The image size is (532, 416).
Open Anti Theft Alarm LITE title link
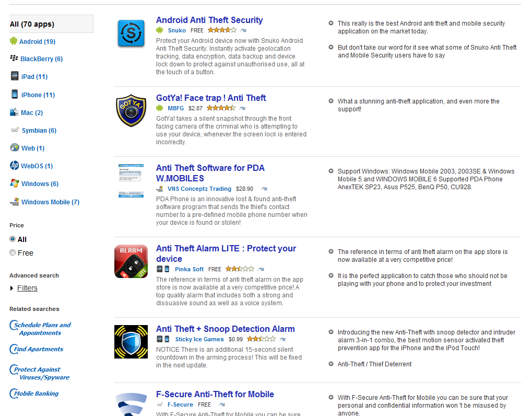(x=226, y=253)
